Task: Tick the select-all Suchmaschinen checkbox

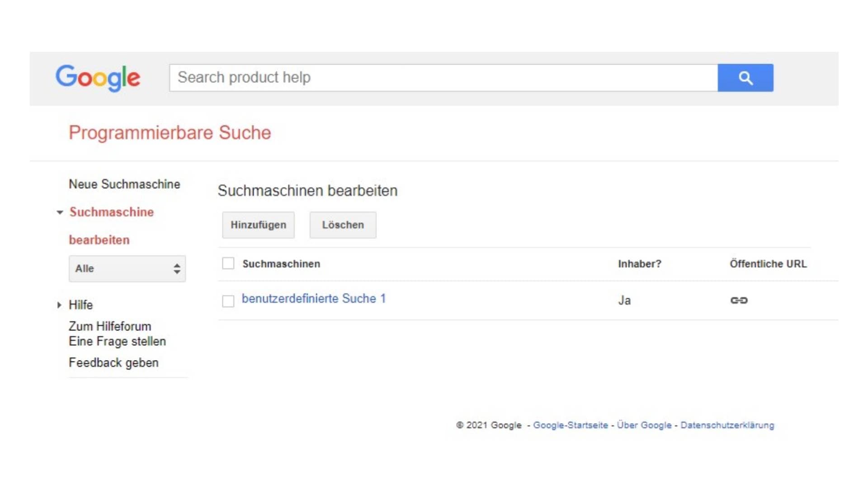Action: pos(228,263)
